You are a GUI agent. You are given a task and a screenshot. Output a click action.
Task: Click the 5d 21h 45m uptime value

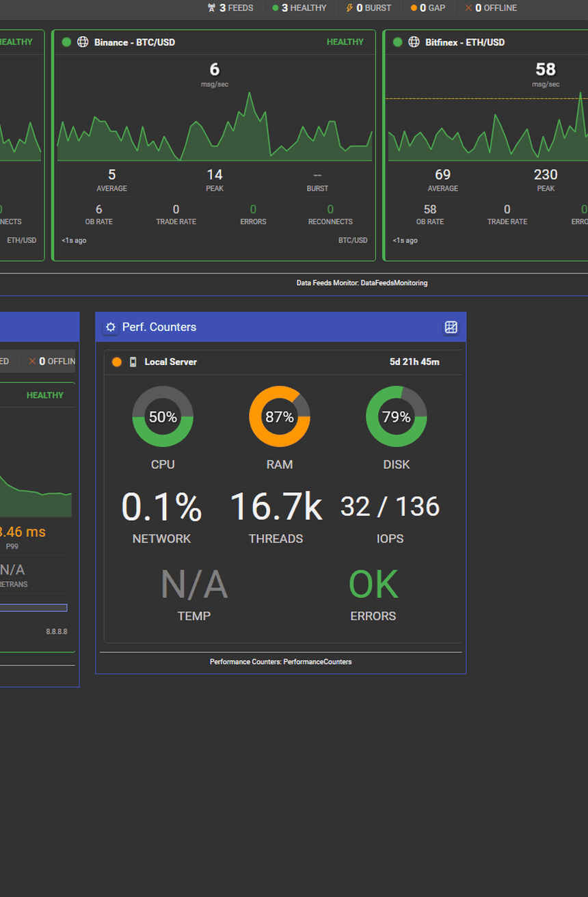tap(415, 362)
